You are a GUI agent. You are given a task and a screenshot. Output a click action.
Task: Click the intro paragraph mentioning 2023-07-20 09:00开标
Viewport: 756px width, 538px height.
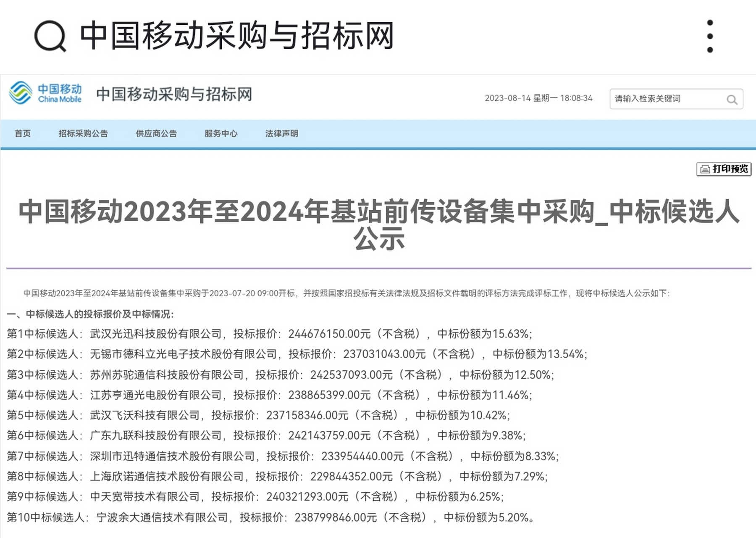[346, 293]
